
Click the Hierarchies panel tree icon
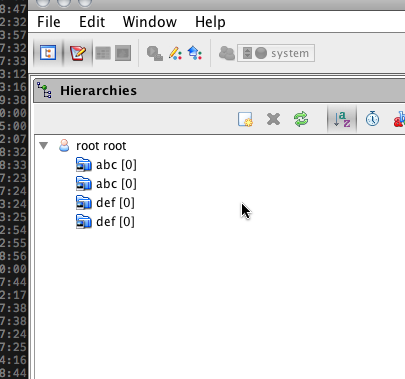pos(44,90)
